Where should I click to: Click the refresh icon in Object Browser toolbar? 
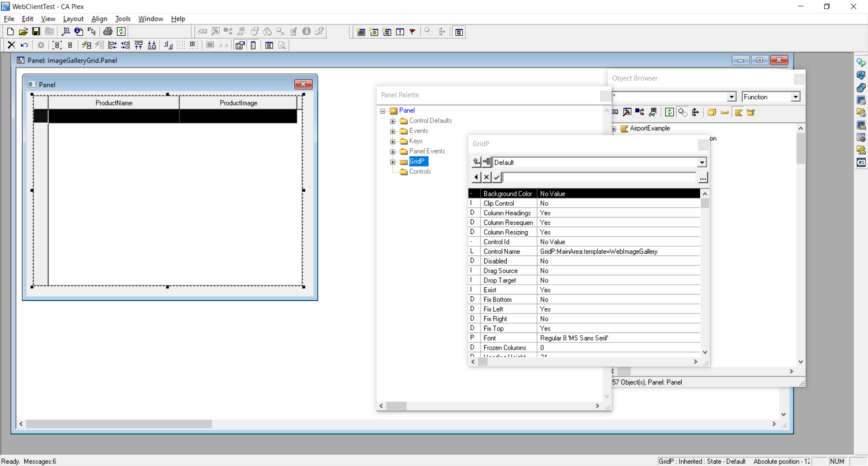click(x=669, y=112)
